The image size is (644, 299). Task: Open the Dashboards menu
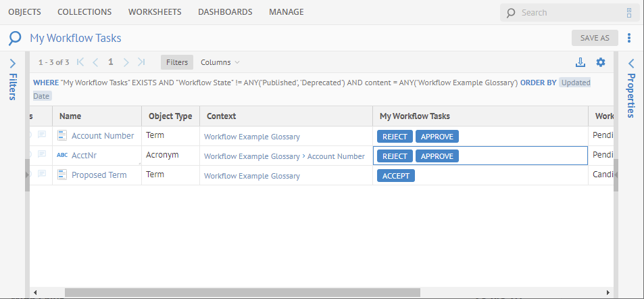225,12
